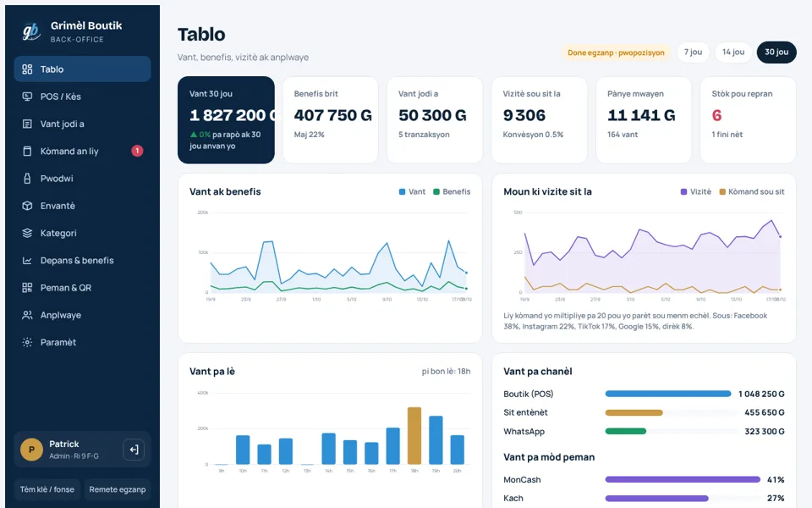
Task: Click the "pi bon lè: 18h" label
Action: coord(446,371)
